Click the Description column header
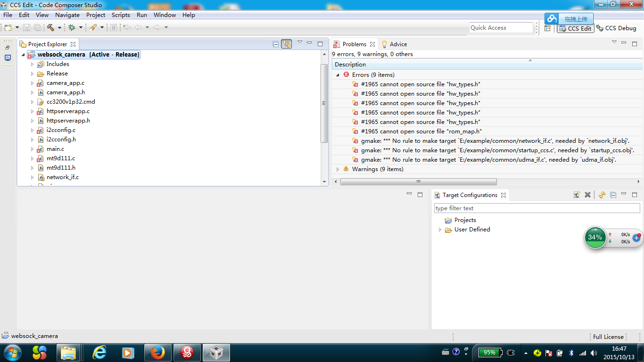This screenshot has width=644, height=362. 488,65
